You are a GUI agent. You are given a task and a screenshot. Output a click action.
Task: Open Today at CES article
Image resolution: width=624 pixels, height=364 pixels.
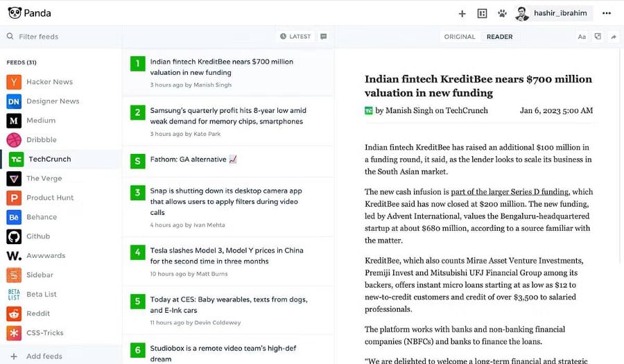point(228,311)
